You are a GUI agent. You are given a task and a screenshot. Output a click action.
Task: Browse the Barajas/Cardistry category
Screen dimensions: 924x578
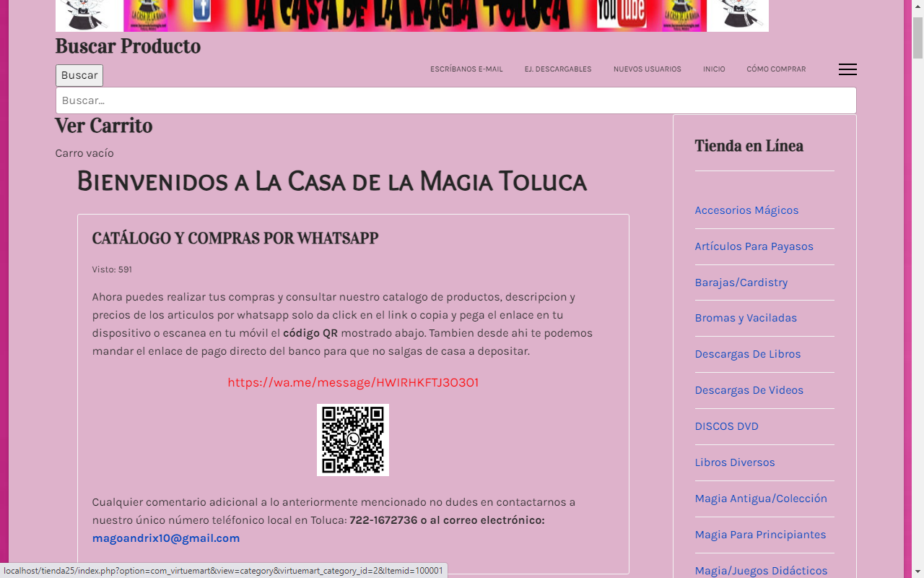741,282
